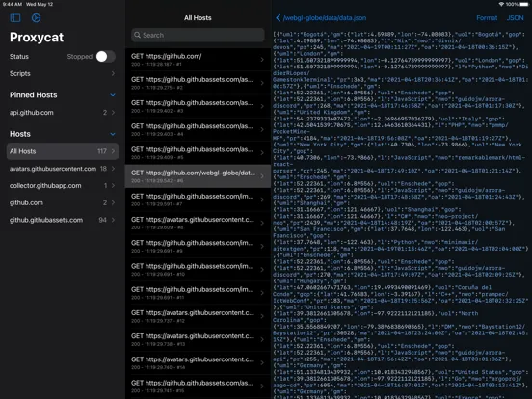Open request #5 githubassets entry
This screenshot has width=532, height=399.
pos(198,152)
